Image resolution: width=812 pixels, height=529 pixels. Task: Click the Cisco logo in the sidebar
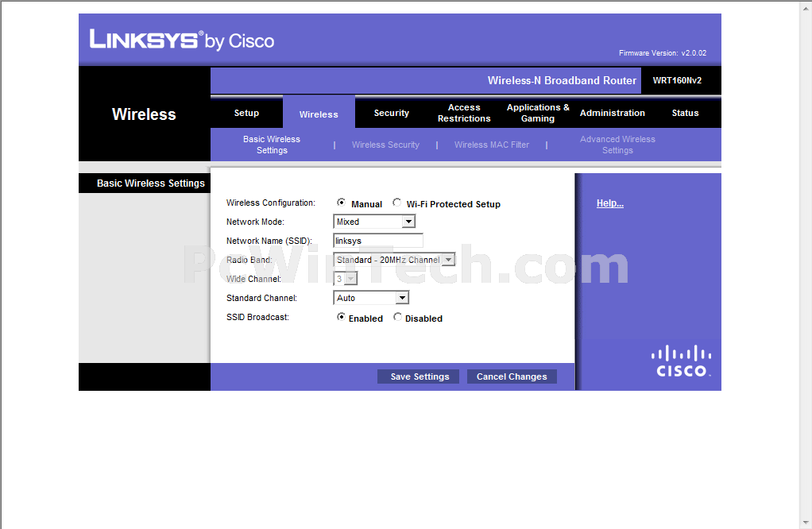[x=681, y=361]
